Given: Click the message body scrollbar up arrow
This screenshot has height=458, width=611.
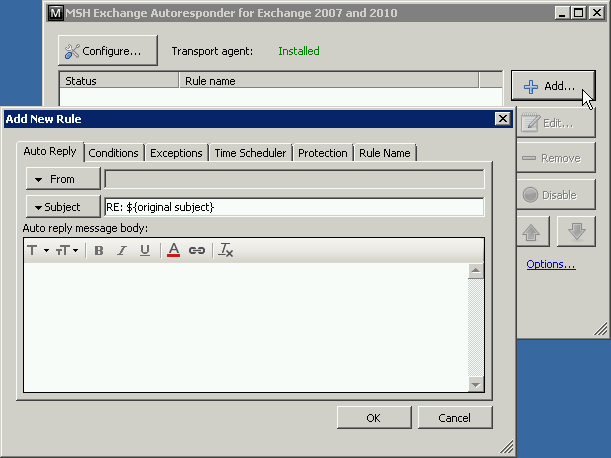Looking at the screenshot, I should point(476,271).
